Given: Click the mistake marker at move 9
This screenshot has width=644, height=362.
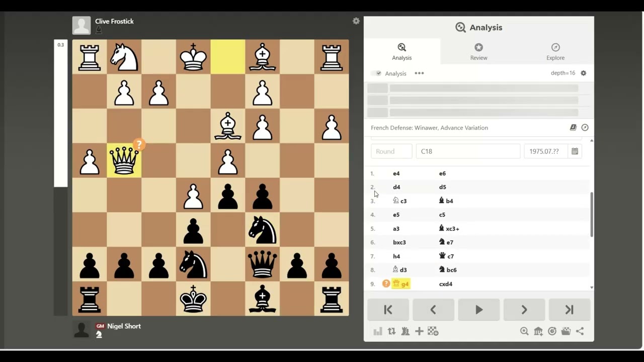Looking at the screenshot, I should (x=386, y=284).
